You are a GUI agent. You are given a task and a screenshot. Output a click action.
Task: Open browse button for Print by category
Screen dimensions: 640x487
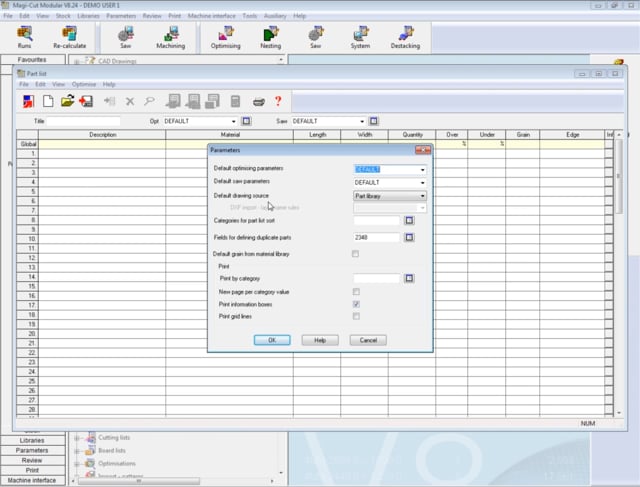(409, 278)
